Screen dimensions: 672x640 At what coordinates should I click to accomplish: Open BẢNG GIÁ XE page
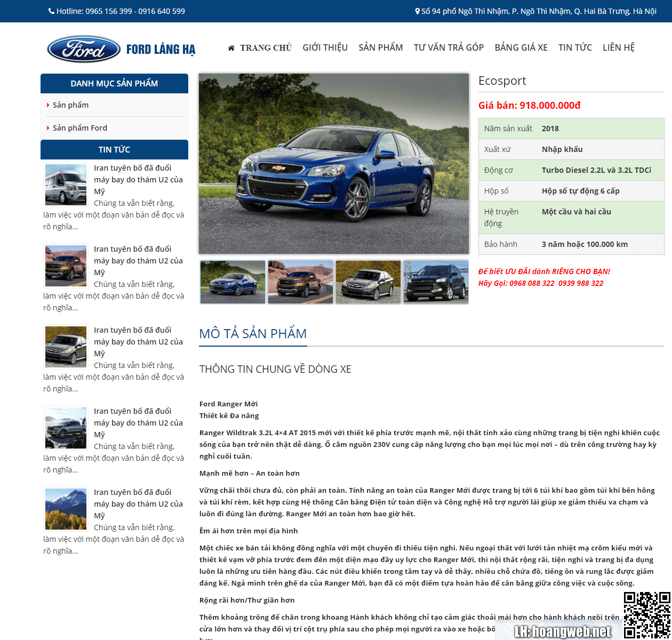(521, 47)
